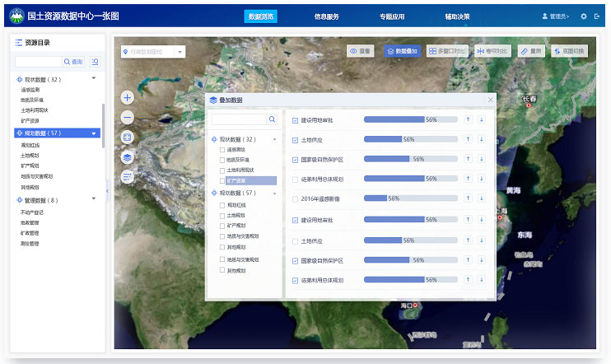
Task: Click the 多窗口对比 button
Action: point(446,51)
